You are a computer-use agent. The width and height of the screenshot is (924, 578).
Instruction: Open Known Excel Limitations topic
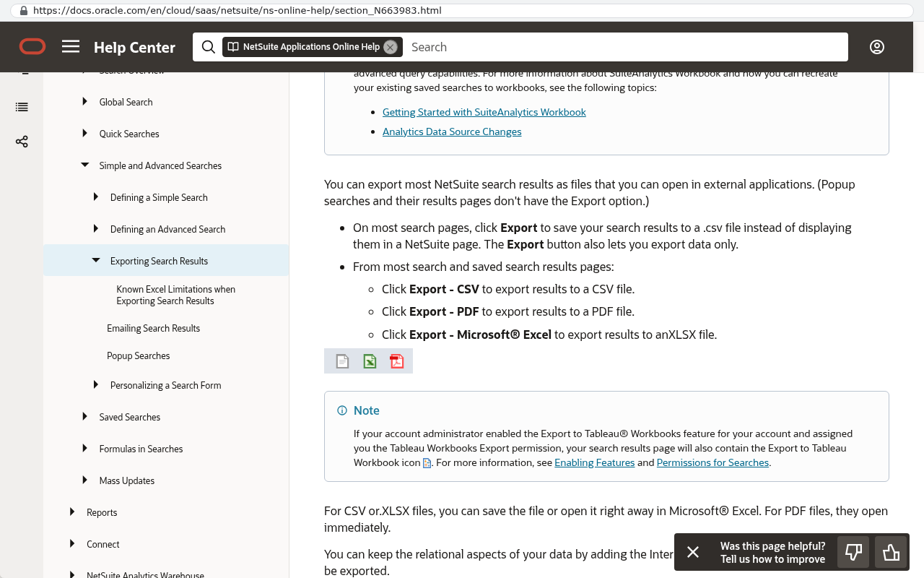coord(175,295)
